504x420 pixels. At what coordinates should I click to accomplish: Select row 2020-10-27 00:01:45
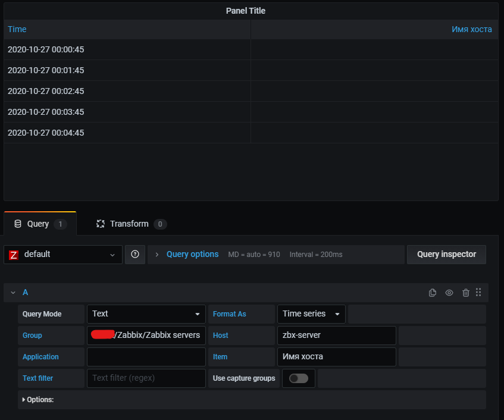[251, 70]
